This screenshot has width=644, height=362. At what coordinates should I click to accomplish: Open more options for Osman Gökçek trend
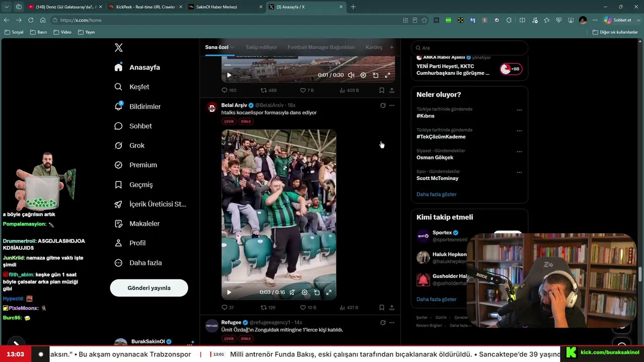click(x=519, y=152)
